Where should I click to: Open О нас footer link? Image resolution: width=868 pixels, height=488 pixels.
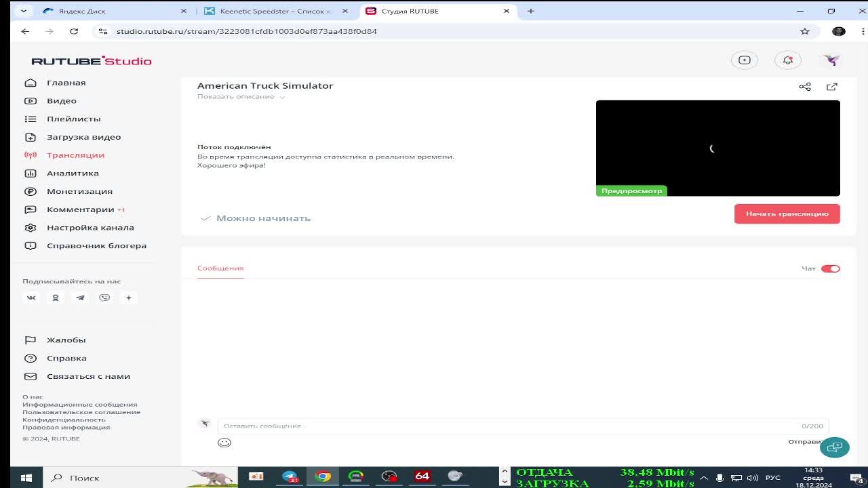(x=33, y=397)
